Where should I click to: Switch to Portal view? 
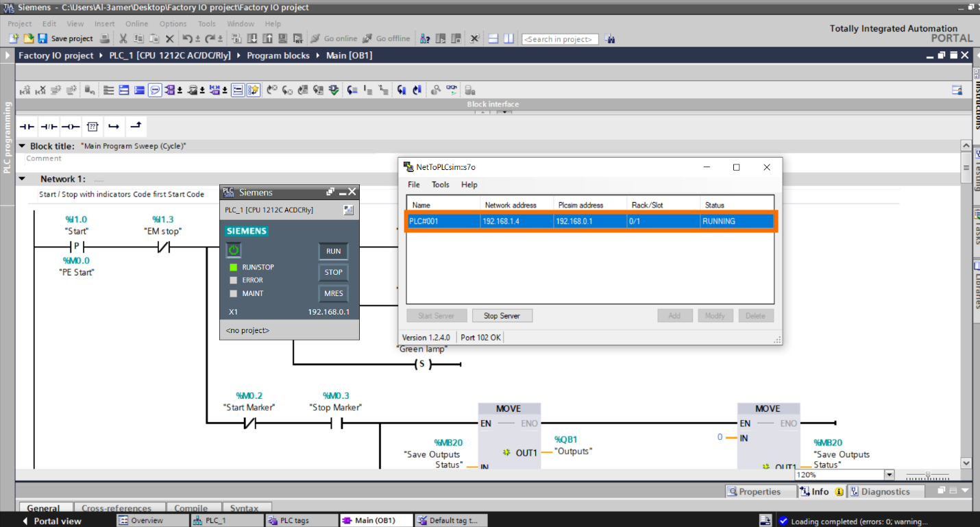tap(52, 521)
